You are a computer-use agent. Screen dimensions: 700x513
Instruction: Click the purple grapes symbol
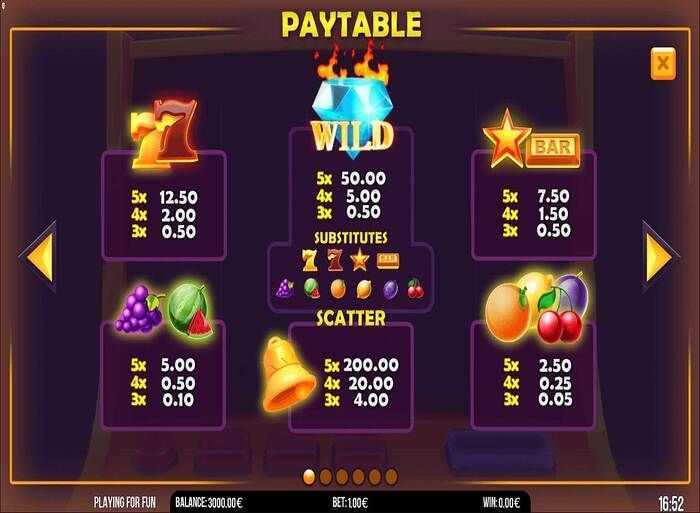[139, 309]
